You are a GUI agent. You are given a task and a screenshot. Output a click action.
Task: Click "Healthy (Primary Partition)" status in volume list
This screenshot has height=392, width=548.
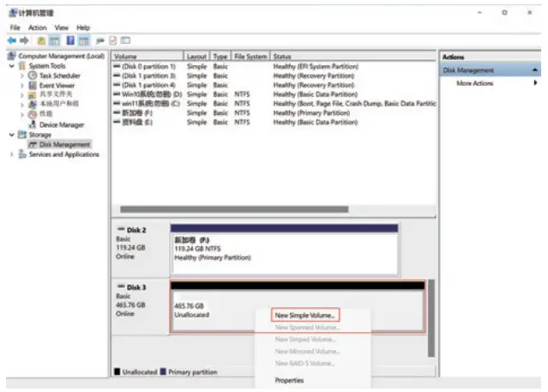(x=311, y=112)
